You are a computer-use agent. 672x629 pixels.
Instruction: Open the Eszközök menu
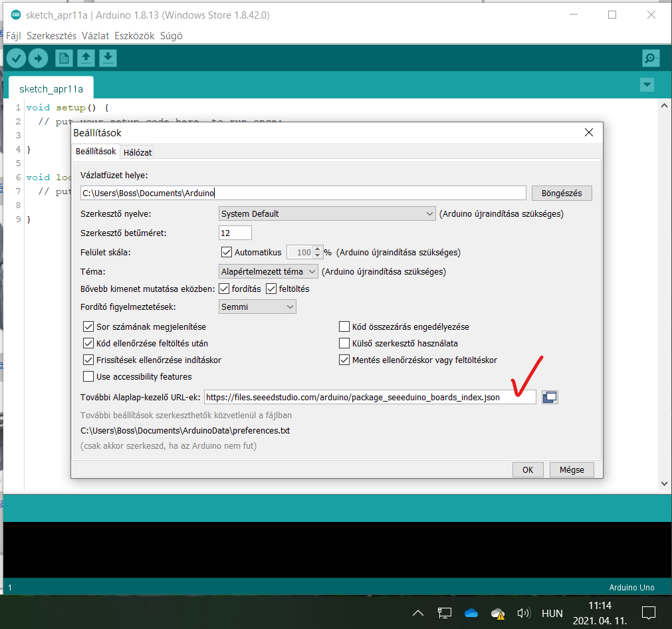click(x=134, y=36)
